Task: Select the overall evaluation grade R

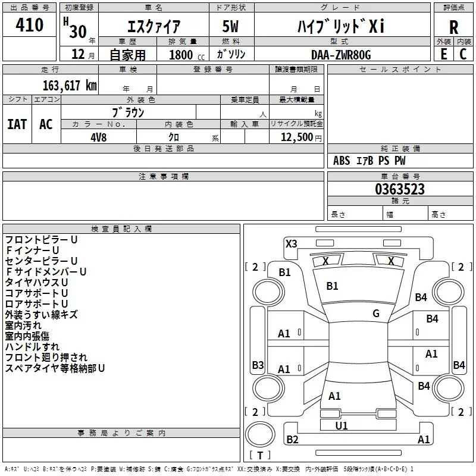Action: 453,27
